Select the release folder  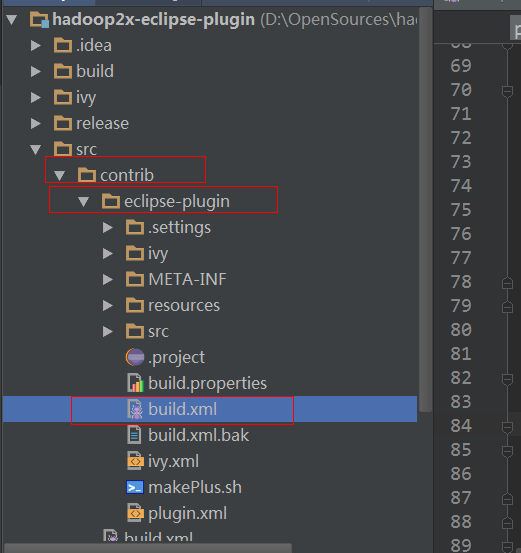click(91, 123)
